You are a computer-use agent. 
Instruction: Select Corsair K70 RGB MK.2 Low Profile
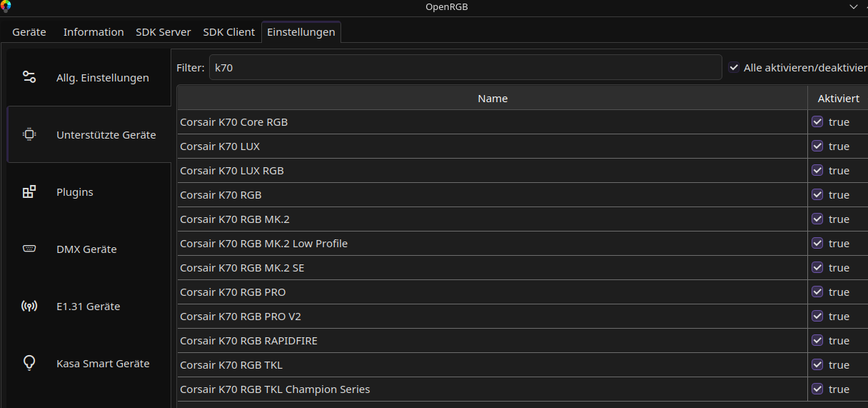[x=493, y=243]
